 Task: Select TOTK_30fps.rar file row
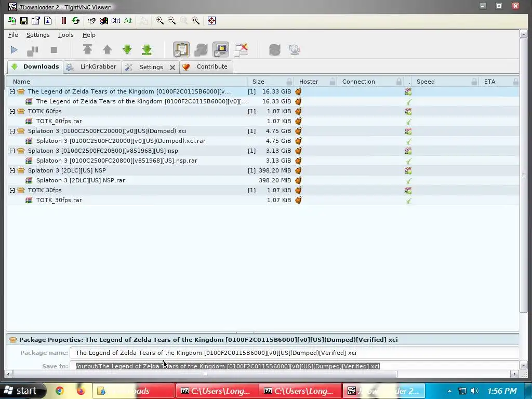coord(263,200)
